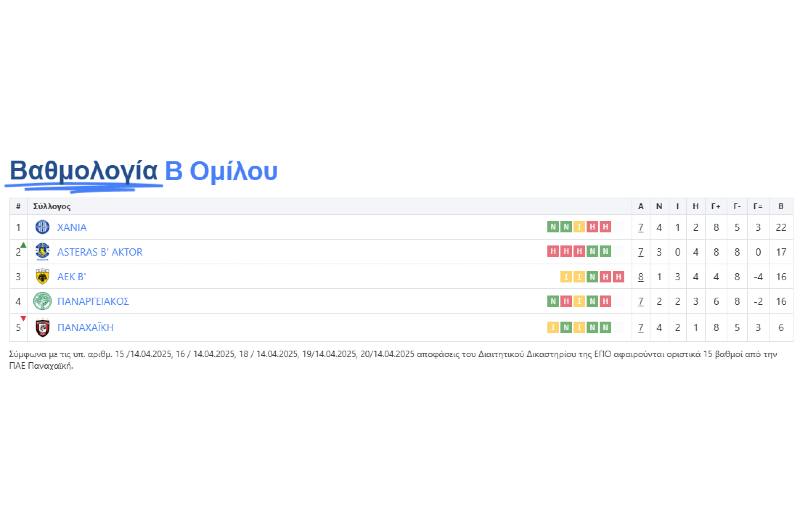
Task: Click the AEK B' eagle crest
Action: tap(42, 277)
